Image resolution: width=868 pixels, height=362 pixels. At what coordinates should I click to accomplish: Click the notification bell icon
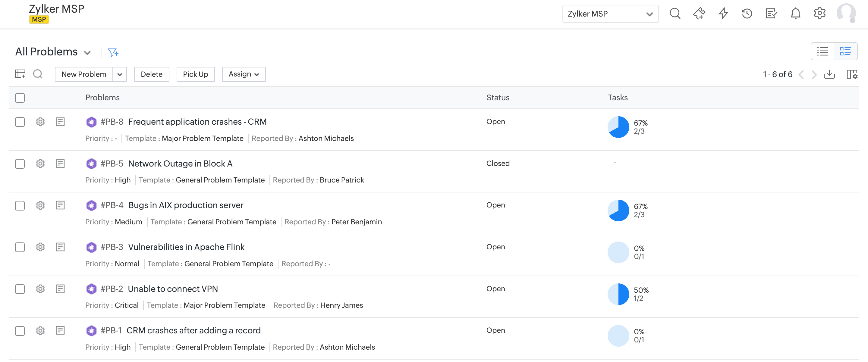point(795,14)
